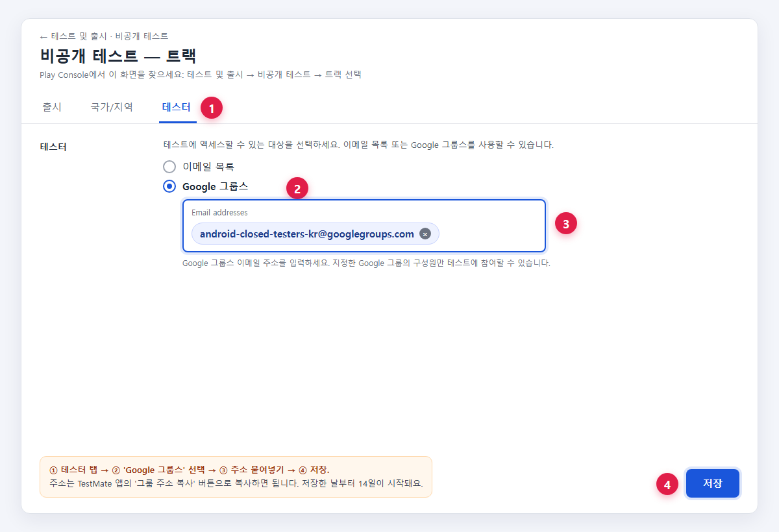Click step badge 3 beside the email field

coord(566,224)
